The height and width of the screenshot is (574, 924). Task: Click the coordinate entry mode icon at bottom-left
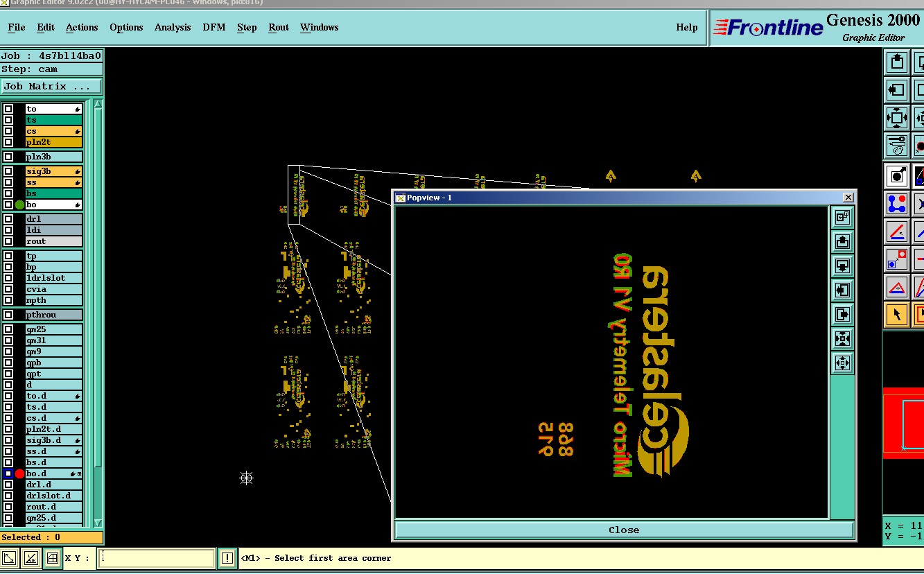click(x=9, y=557)
